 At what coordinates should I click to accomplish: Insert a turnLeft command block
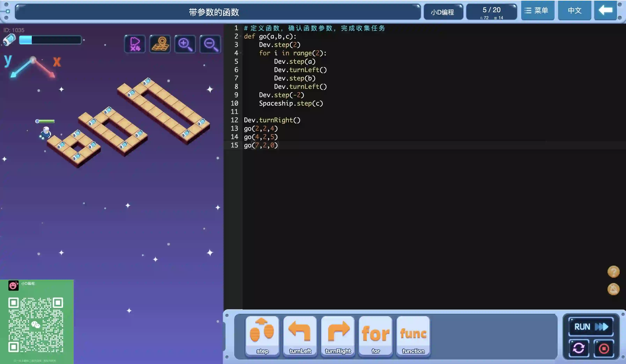point(300,336)
